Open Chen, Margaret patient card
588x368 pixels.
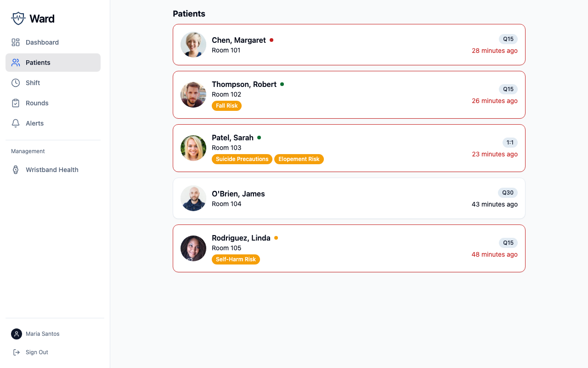[x=349, y=45]
